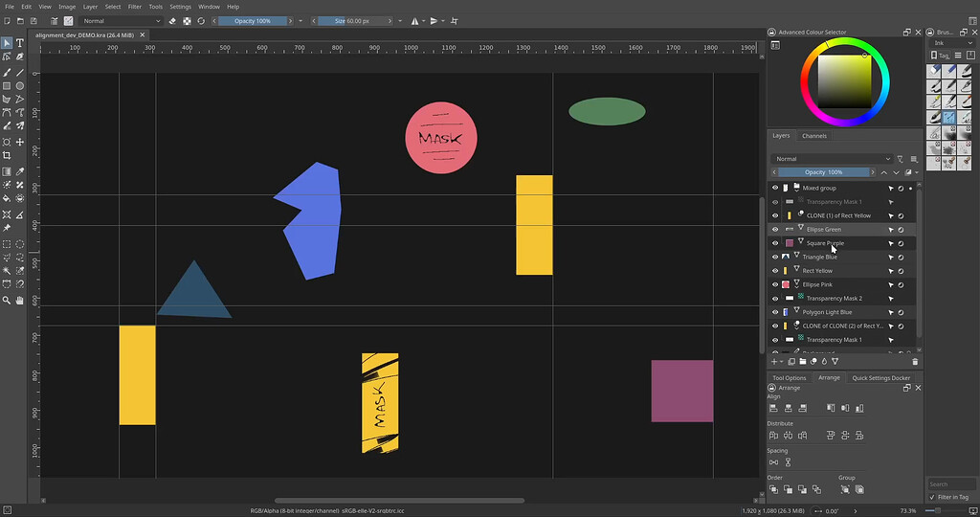Viewport: 980px width, 517px height.
Task: Toggle eraser mode in top toolbar
Action: tap(172, 21)
